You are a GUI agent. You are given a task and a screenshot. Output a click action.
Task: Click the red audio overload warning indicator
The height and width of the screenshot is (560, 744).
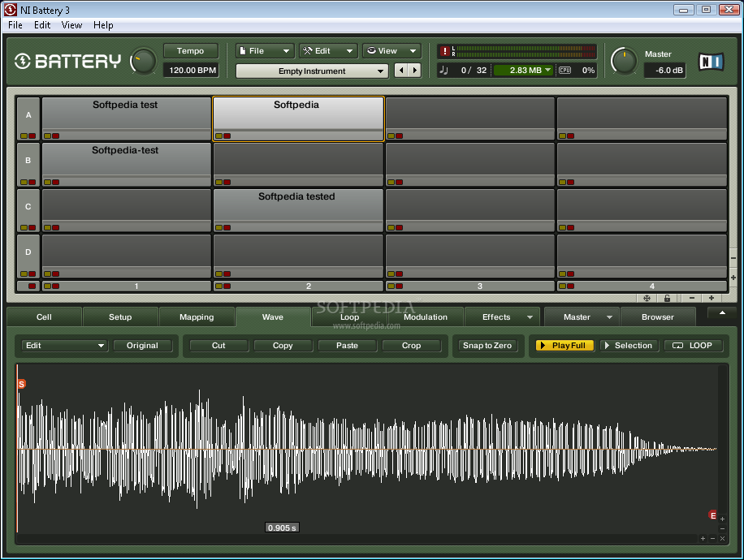click(444, 51)
